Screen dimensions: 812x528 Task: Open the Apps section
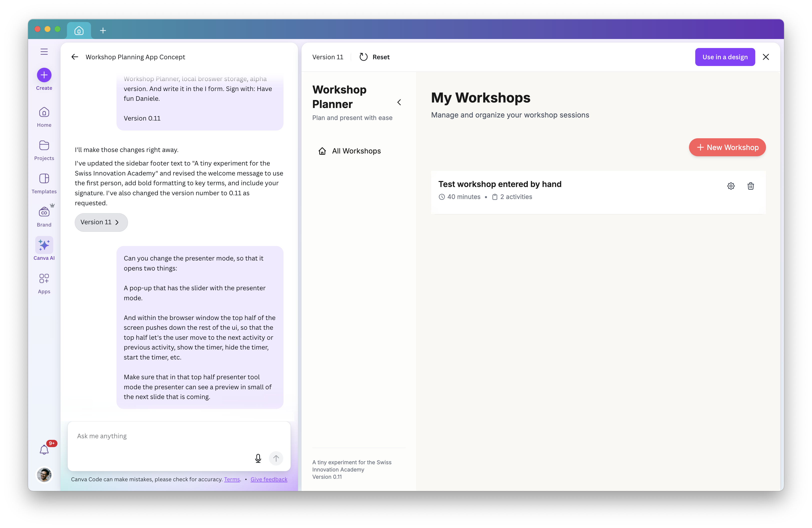click(x=44, y=279)
